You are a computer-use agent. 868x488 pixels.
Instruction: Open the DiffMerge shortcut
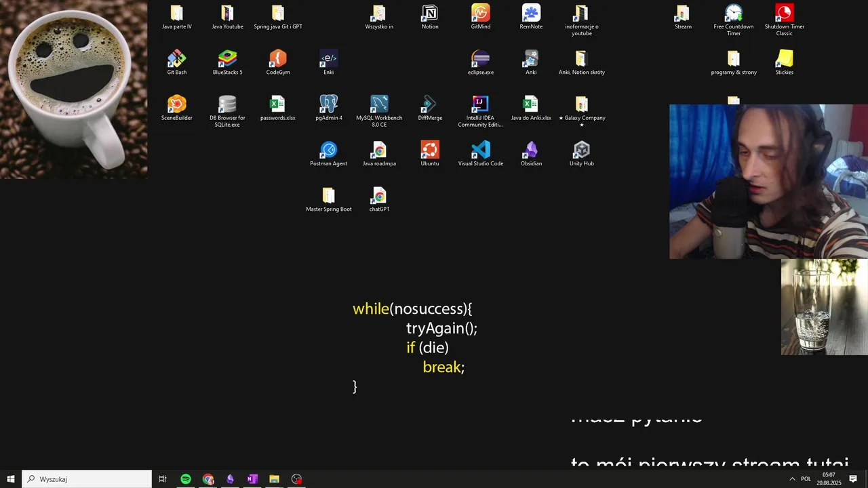click(x=430, y=108)
